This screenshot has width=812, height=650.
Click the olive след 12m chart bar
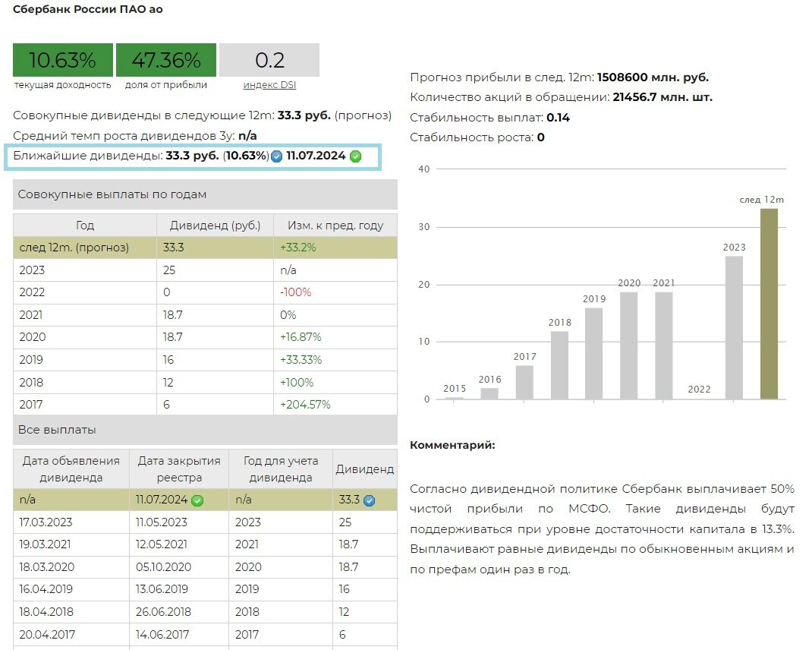tap(769, 304)
